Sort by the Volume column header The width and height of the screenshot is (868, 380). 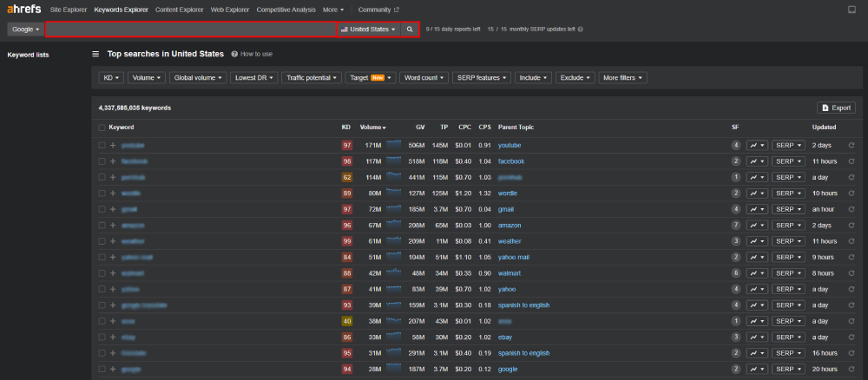[372, 128]
